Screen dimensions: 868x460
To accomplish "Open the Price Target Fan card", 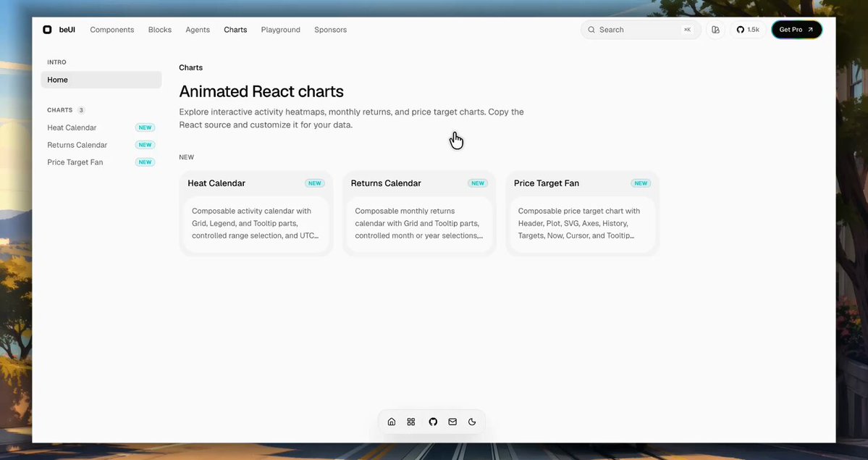I will tap(582, 214).
